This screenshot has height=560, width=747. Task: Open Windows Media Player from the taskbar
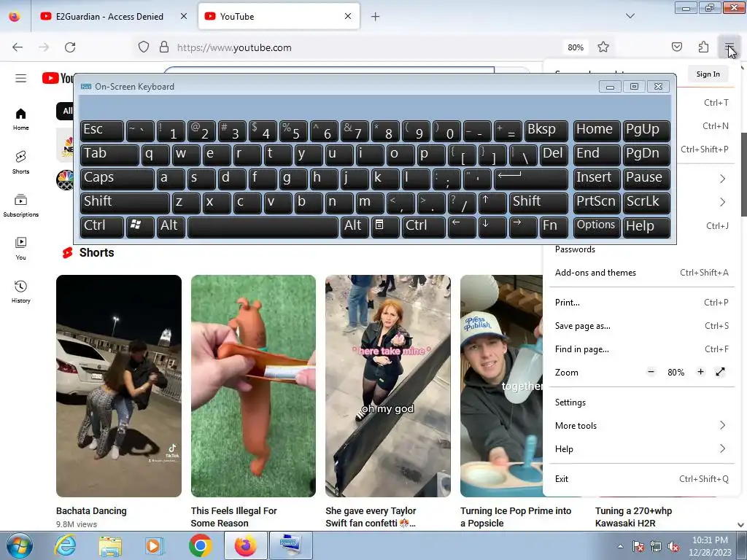pyautogui.click(x=155, y=545)
